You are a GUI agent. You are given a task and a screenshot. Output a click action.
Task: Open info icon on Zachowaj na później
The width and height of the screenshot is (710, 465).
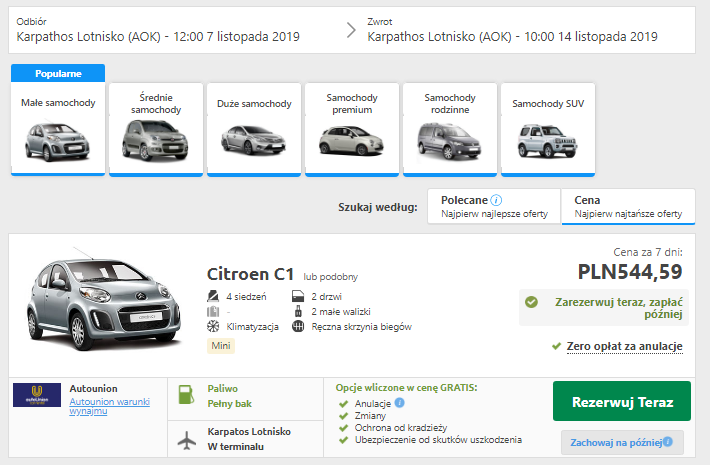(x=668, y=441)
